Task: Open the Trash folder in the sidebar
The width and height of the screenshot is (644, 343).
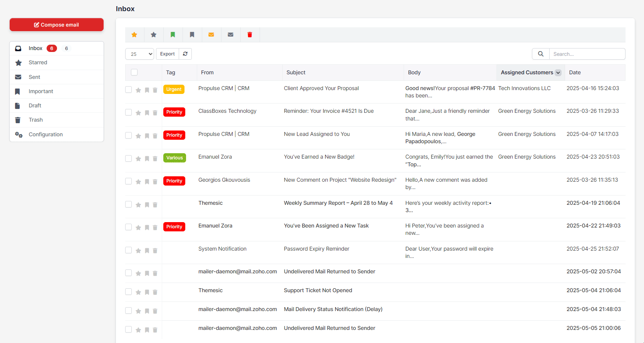Action: click(x=35, y=120)
